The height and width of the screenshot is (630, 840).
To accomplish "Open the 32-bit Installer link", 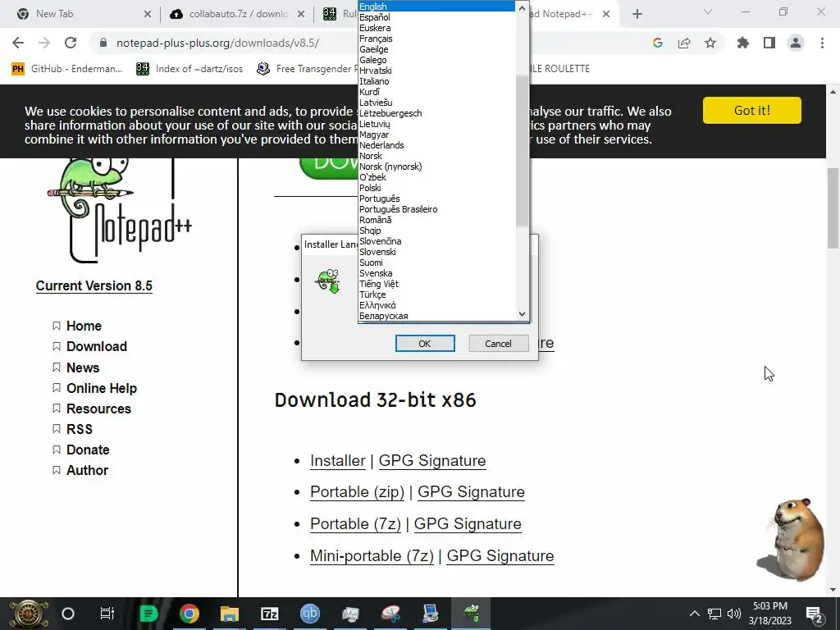I will (x=337, y=461).
